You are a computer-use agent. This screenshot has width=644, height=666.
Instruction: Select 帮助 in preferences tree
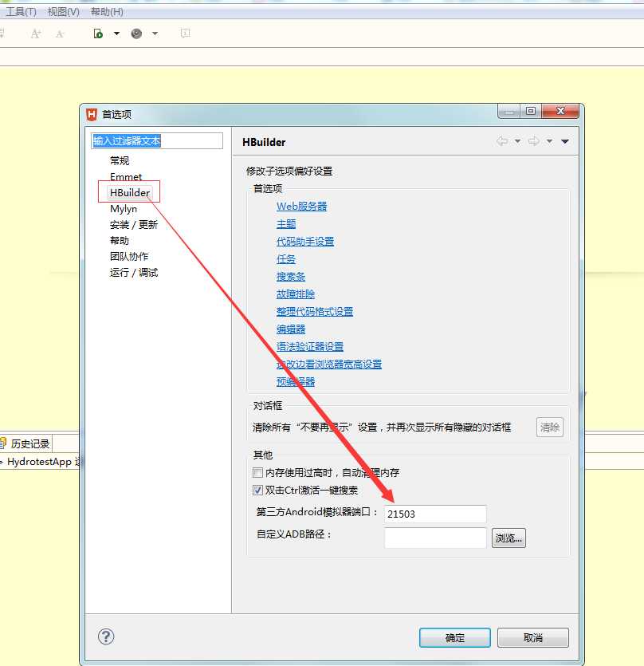[x=120, y=241]
